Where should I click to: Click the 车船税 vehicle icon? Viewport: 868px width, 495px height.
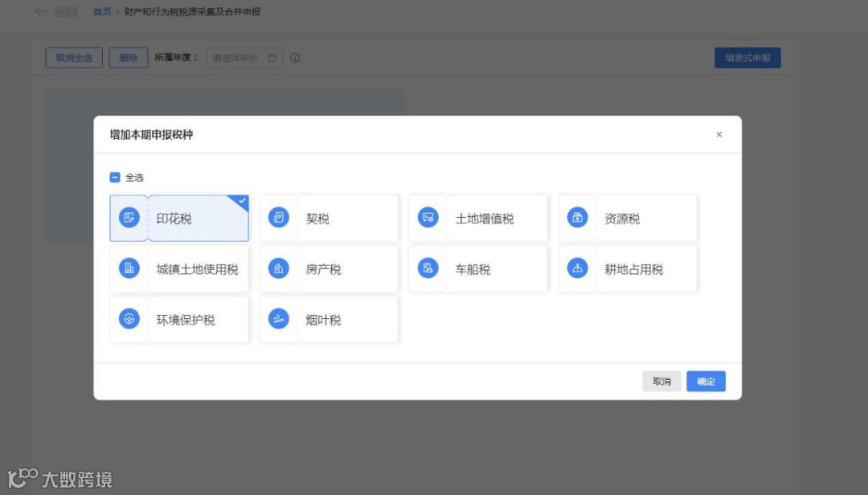[428, 268]
